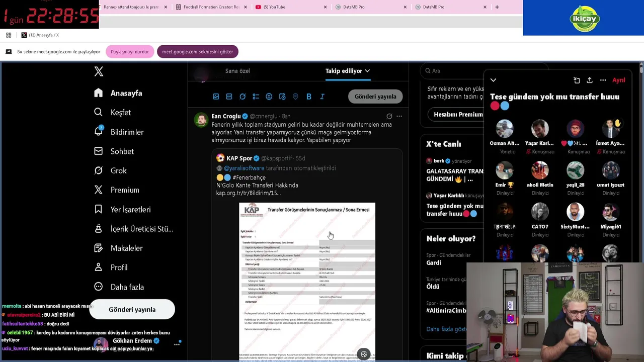Open more options on Ean Croglu post

pos(399,116)
